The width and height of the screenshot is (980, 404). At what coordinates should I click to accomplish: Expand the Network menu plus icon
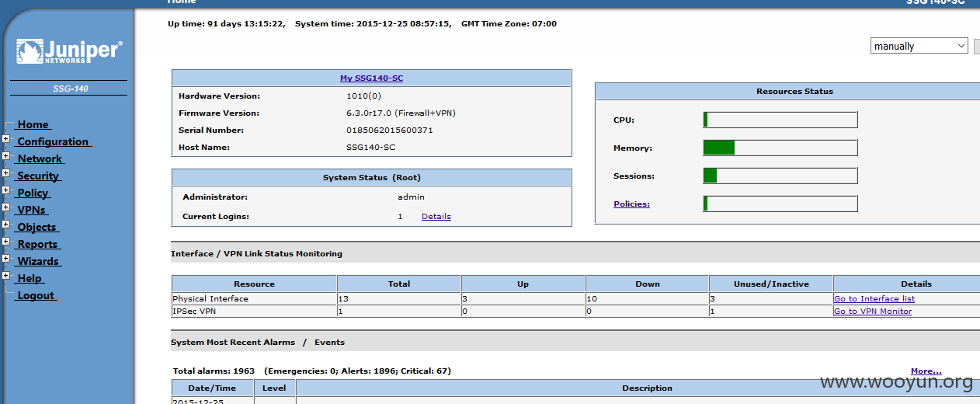click(6, 157)
